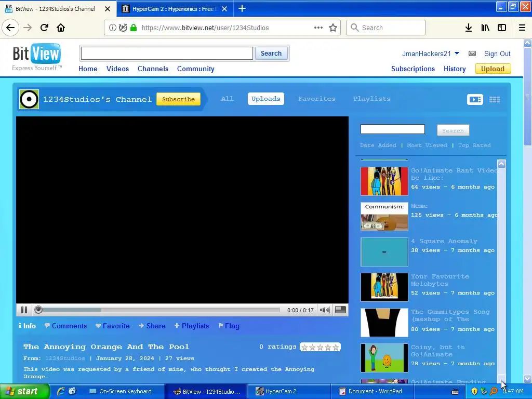Rate the video using the star rating
This screenshot has width=532, height=399.
coord(320,347)
